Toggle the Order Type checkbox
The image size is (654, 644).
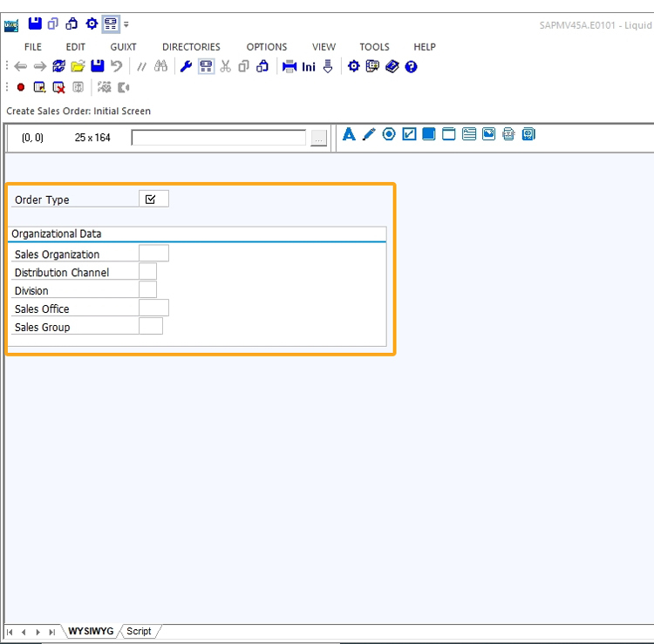pyautogui.click(x=151, y=200)
